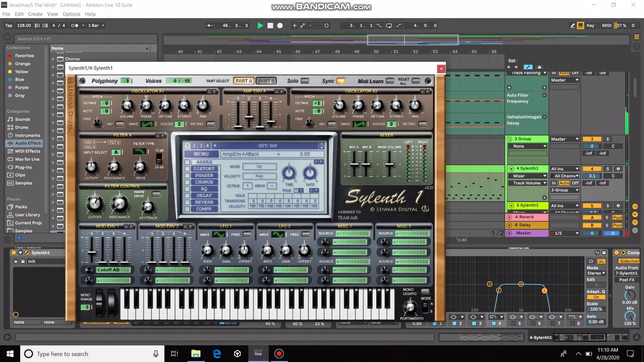Select the Favorites collection
This screenshot has height=362, width=644.
pos(24,56)
